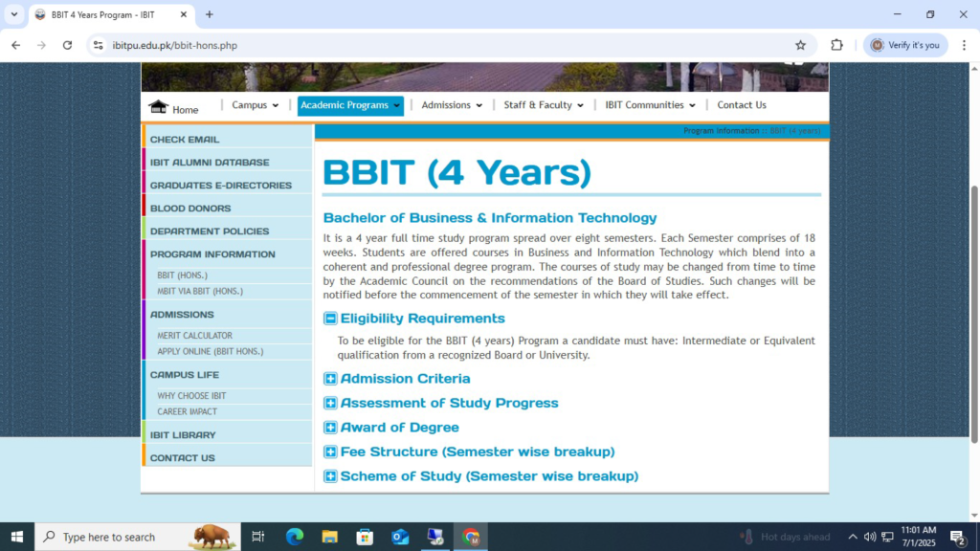The height and width of the screenshot is (551, 980).
Task: Expand Admission Criteria plus icon
Action: coord(330,379)
